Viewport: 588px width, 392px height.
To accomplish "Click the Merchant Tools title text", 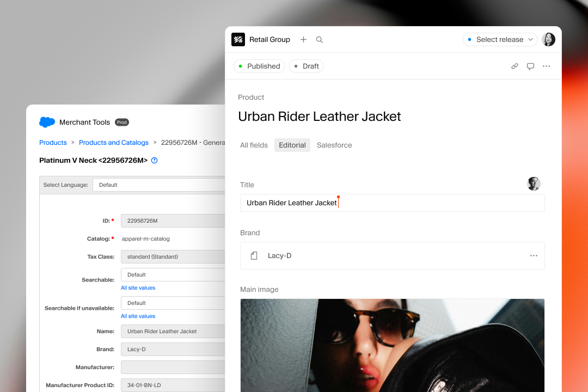I will point(85,122).
